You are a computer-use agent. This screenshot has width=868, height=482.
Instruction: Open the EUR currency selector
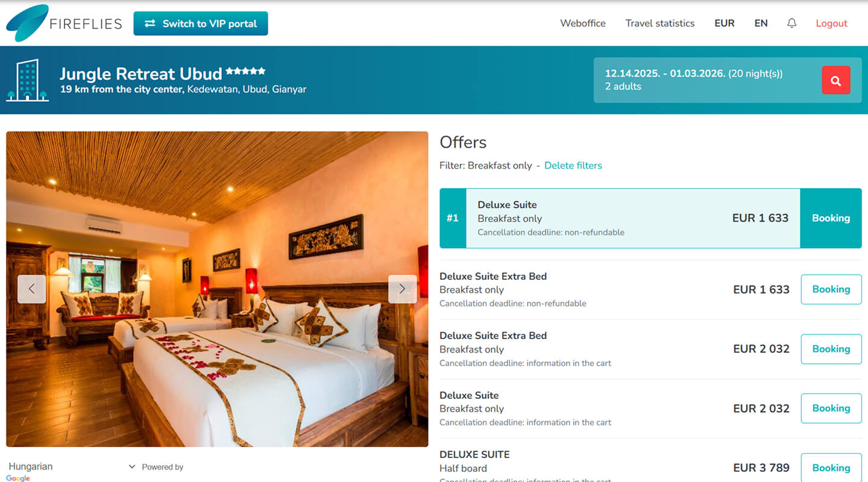pos(725,23)
